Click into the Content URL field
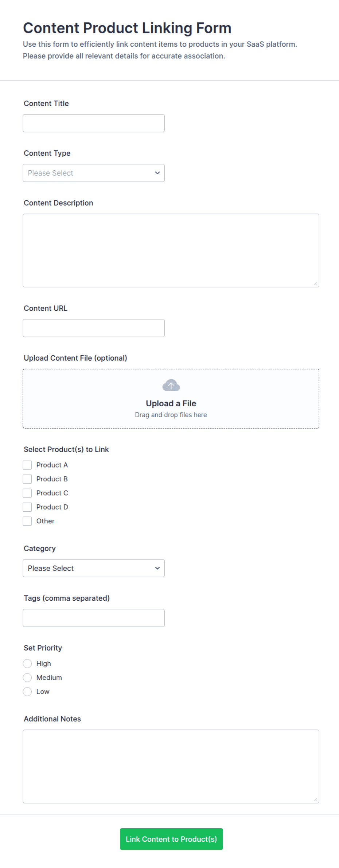The image size is (339, 868). [x=94, y=328]
